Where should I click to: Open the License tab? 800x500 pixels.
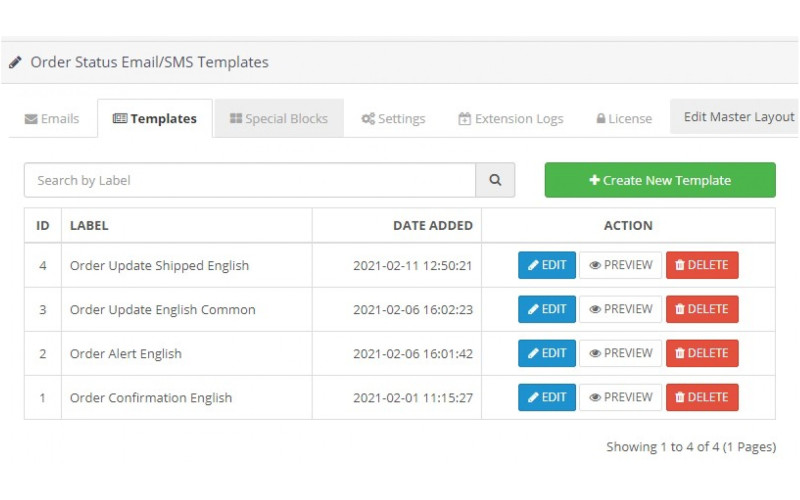coord(624,119)
